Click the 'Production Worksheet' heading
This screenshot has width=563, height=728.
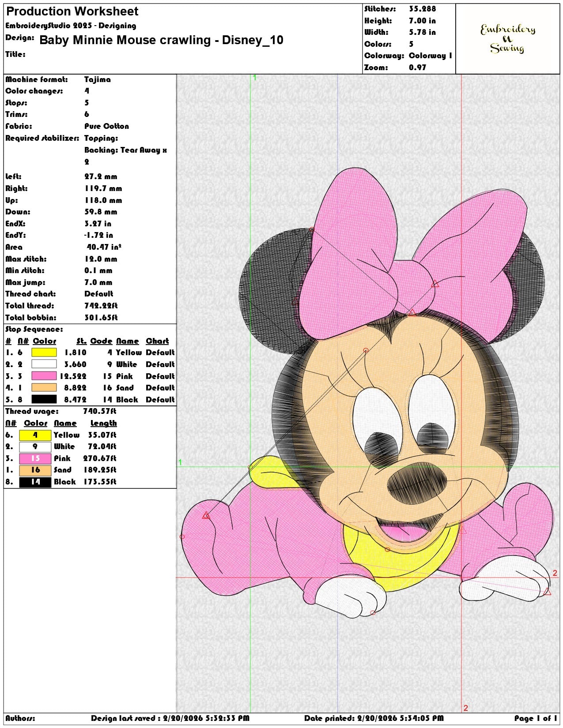[72, 11]
